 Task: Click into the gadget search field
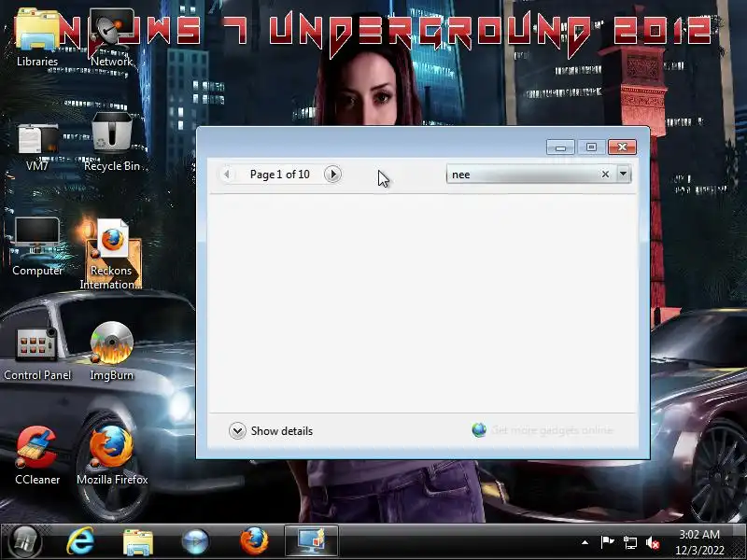pyautogui.click(x=523, y=175)
